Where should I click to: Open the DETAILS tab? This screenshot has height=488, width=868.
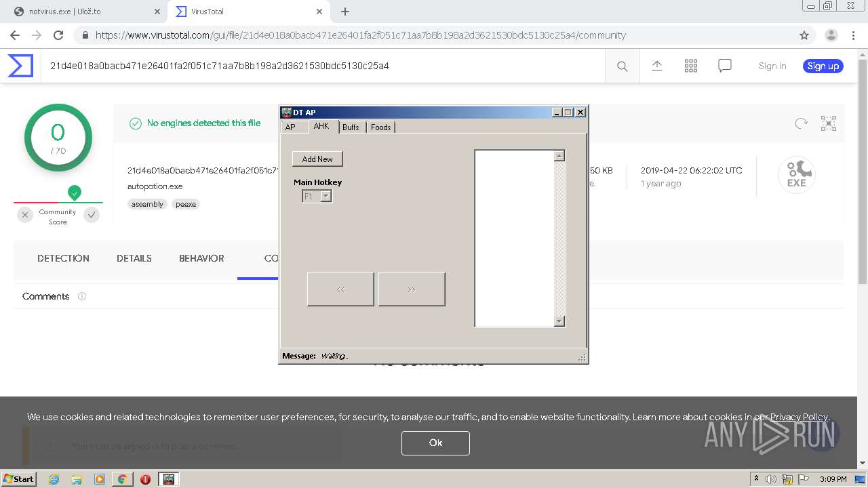pos(134,258)
